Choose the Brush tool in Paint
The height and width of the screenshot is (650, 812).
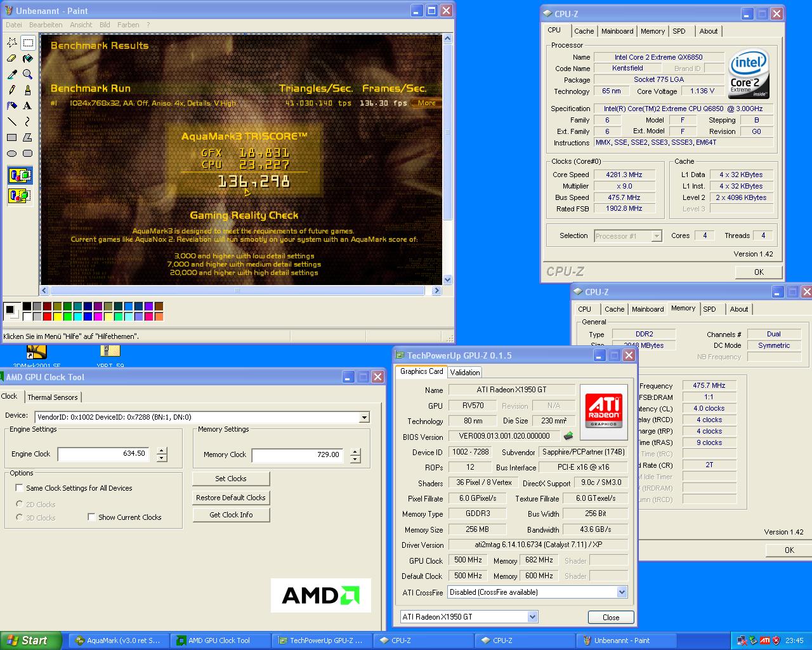(28, 90)
